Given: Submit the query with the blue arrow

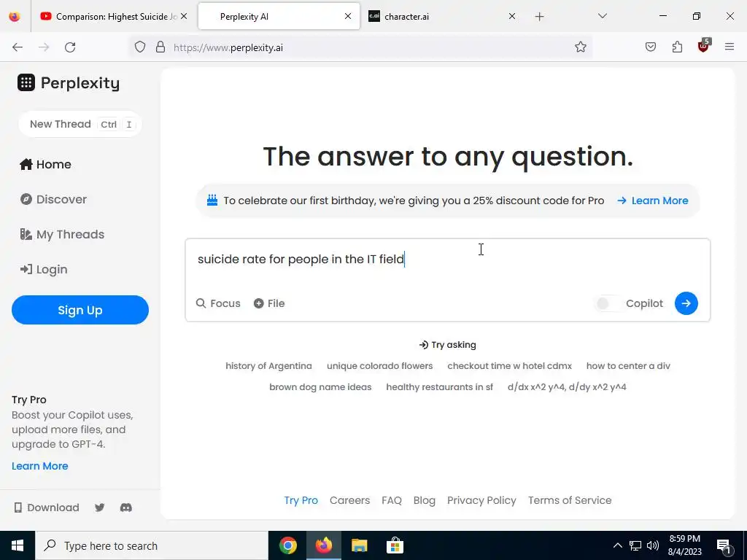Looking at the screenshot, I should pyautogui.click(x=686, y=303).
